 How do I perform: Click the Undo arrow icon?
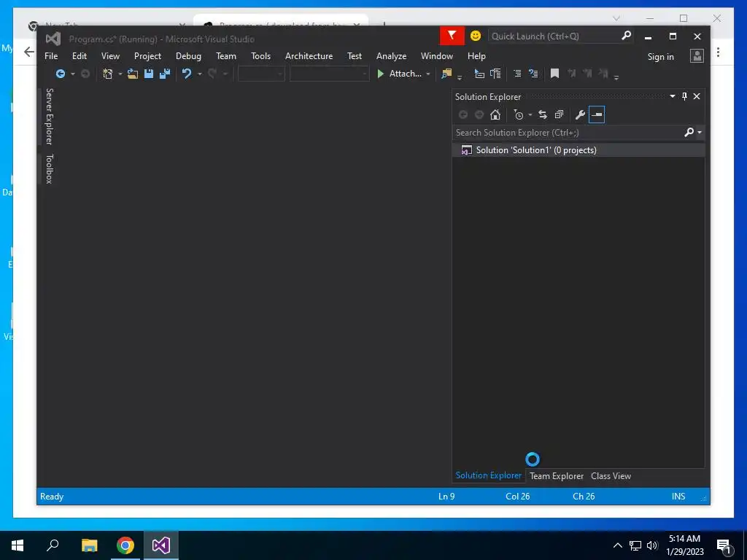coord(187,74)
